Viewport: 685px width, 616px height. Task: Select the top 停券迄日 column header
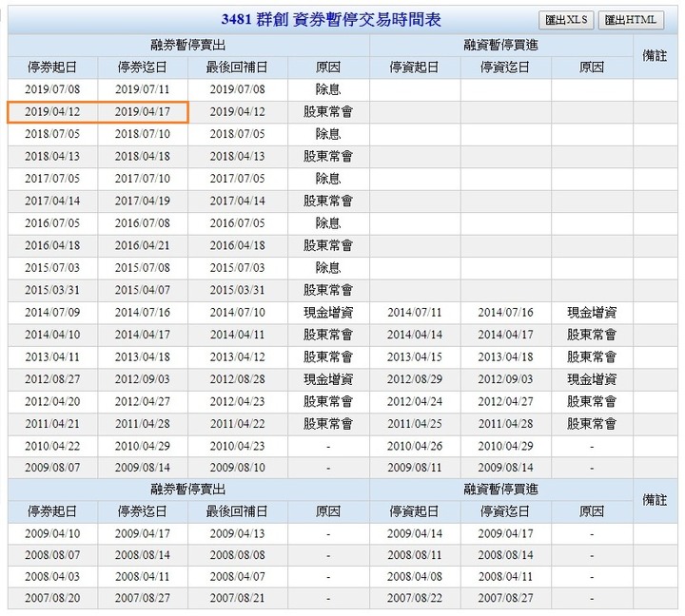[143, 67]
